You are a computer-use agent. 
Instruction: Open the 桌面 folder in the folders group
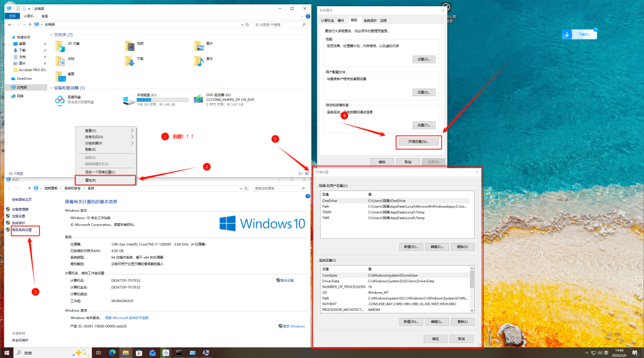[60, 76]
